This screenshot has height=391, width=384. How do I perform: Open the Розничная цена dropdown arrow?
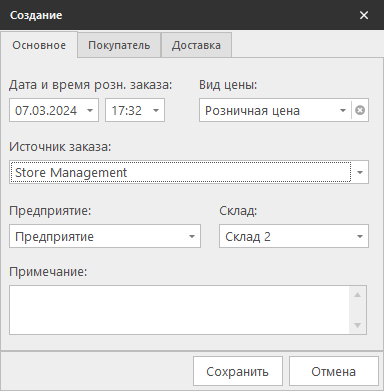[343, 110]
